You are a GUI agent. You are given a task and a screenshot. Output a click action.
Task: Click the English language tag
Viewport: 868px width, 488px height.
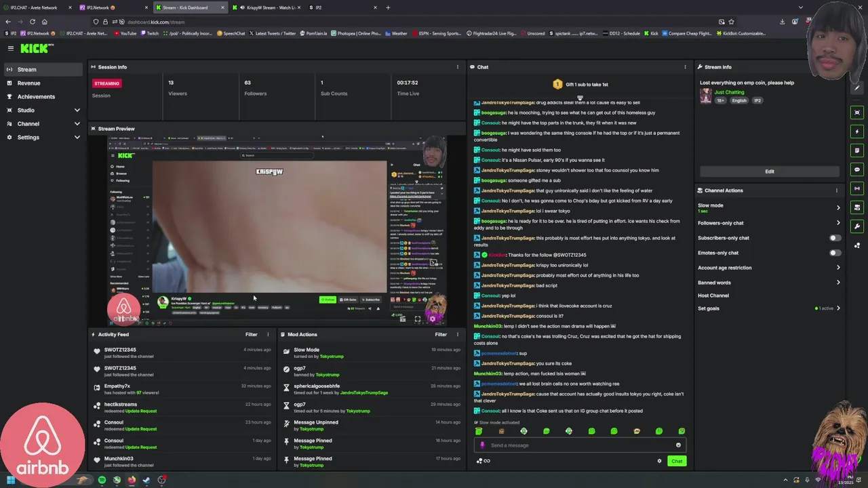[x=739, y=100]
